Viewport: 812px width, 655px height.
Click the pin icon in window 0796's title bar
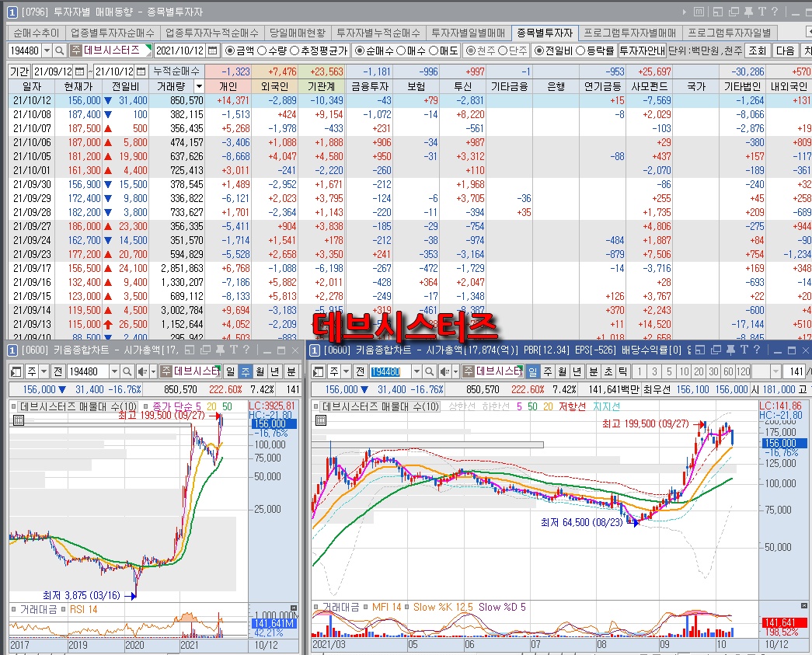pos(749,12)
